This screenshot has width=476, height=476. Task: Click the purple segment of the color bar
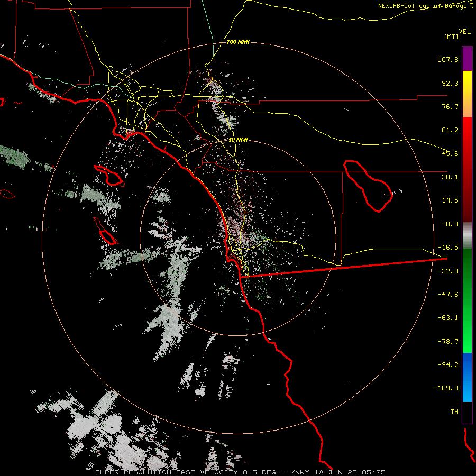coord(467,59)
